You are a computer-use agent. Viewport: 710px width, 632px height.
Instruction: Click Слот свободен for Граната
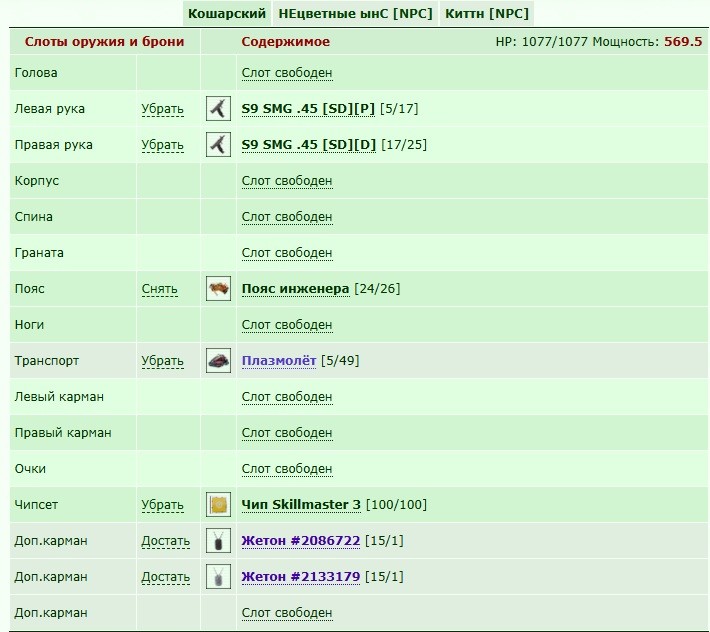287,253
